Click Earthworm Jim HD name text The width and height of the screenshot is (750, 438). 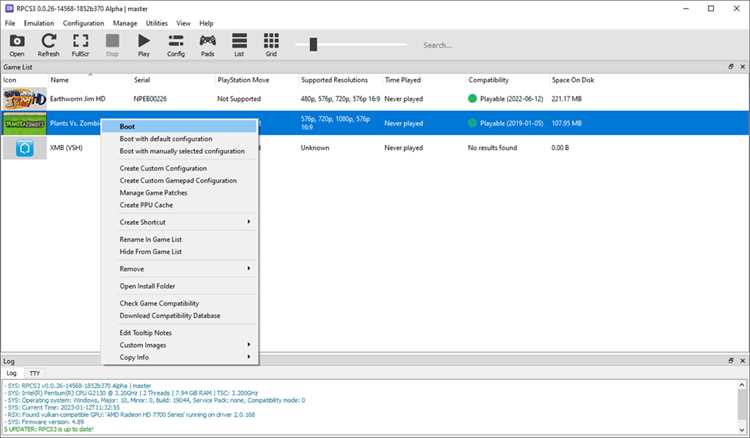click(x=77, y=99)
